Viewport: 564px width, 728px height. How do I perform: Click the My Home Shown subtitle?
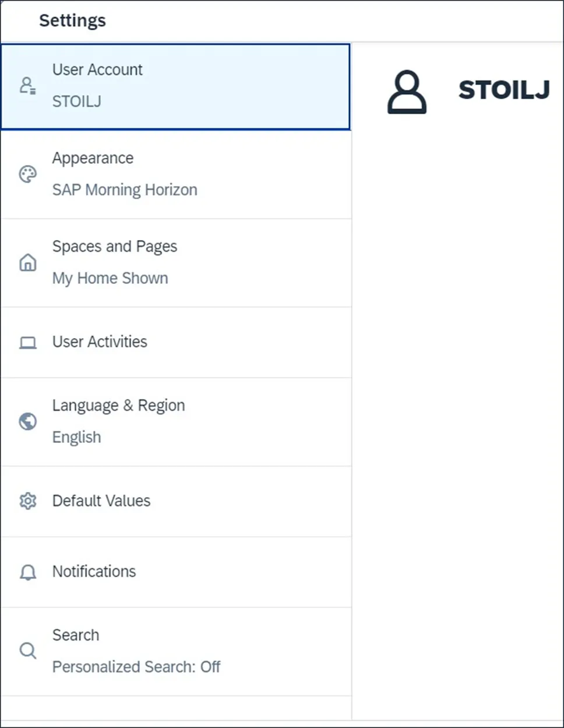(x=110, y=279)
